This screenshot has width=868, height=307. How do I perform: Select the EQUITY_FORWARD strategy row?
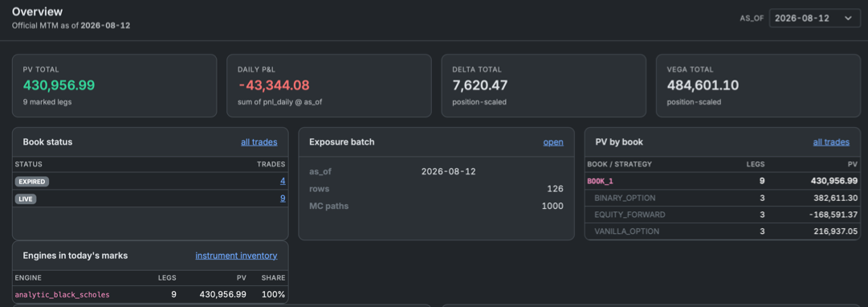tap(723, 215)
